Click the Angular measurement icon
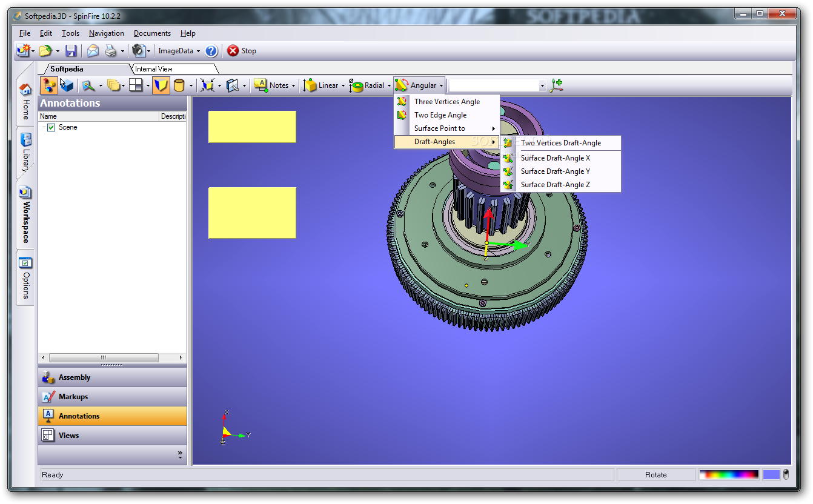The width and height of the screenshot is (813, 504). coord(402,85)
